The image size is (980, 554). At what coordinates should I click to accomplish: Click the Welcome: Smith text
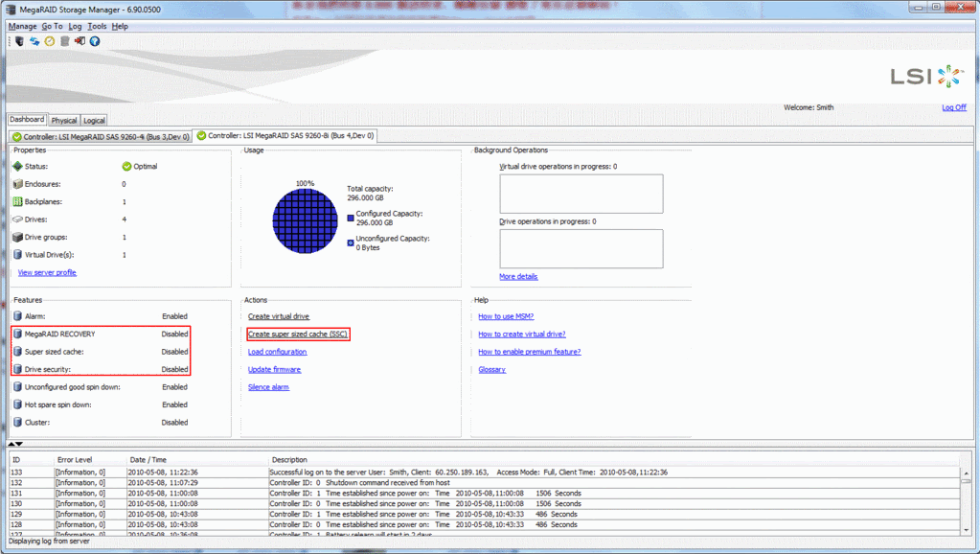coord(809,107)
